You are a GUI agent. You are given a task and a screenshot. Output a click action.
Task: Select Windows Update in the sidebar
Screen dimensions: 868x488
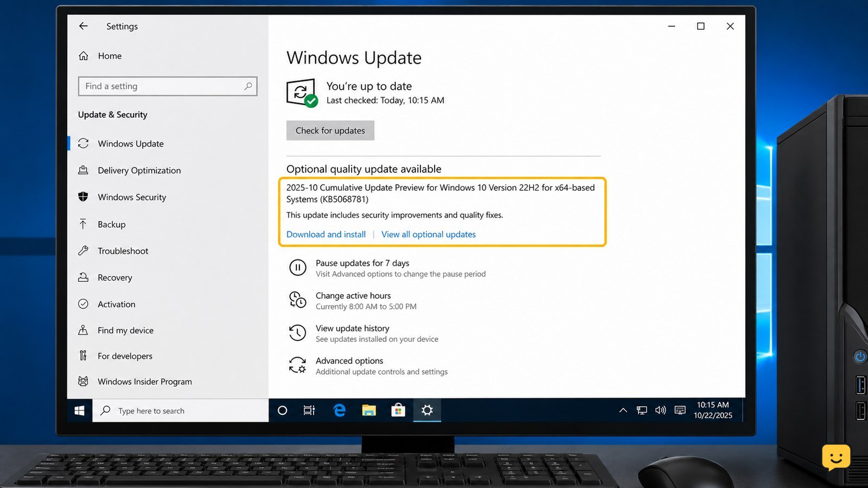coord(131,144)
